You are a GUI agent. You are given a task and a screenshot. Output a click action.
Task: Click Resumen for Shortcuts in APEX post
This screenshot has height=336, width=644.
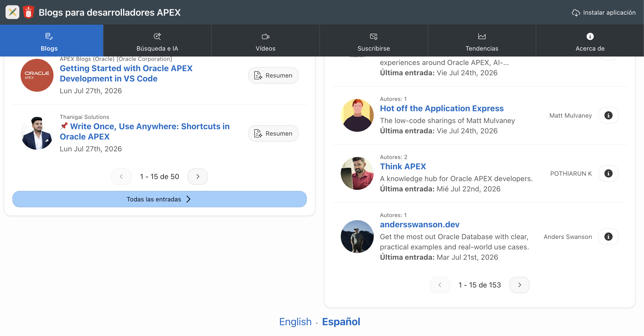(273, 133)
